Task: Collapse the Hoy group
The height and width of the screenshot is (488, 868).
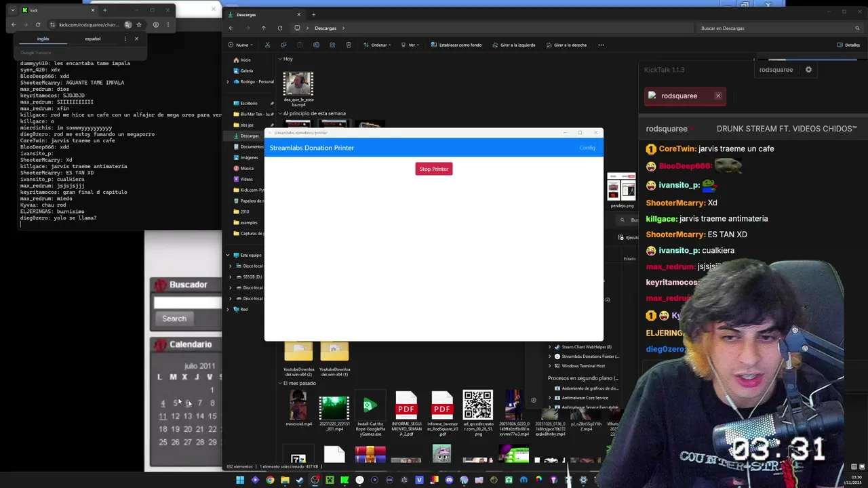Action: (x=280, y=59)
